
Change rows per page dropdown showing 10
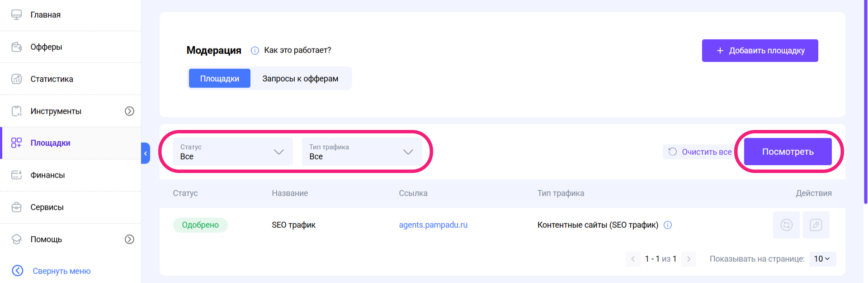822,259
